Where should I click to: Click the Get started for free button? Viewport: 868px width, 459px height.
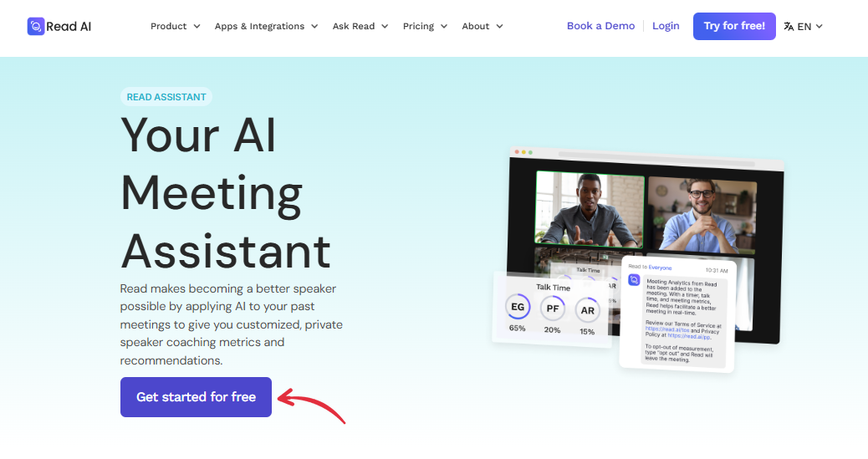pos(196,397)
